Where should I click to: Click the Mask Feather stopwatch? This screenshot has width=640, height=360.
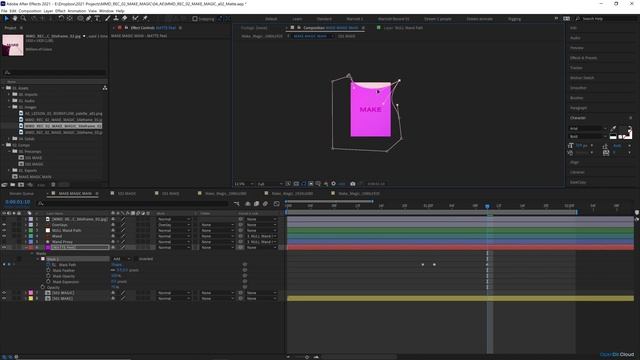point(48,270)
